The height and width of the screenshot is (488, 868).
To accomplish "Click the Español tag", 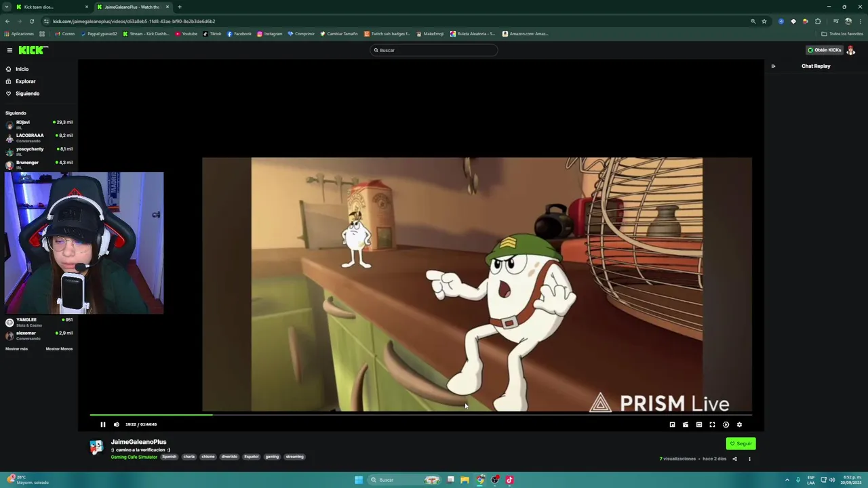I will [252, 457].
